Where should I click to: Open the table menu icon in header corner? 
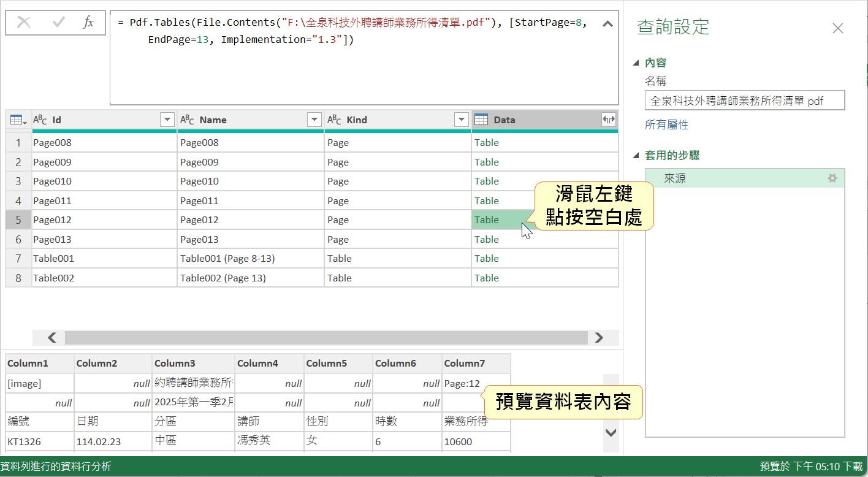point(18,120)
